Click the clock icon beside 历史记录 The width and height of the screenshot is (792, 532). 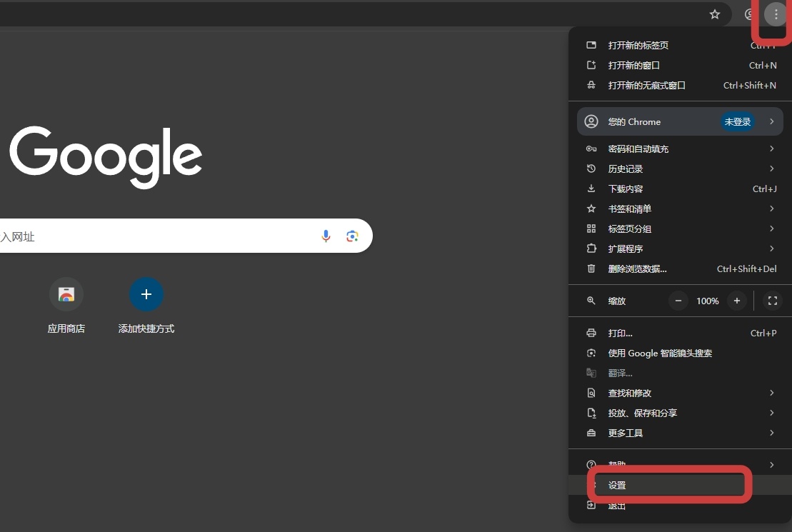pos(591,169)
